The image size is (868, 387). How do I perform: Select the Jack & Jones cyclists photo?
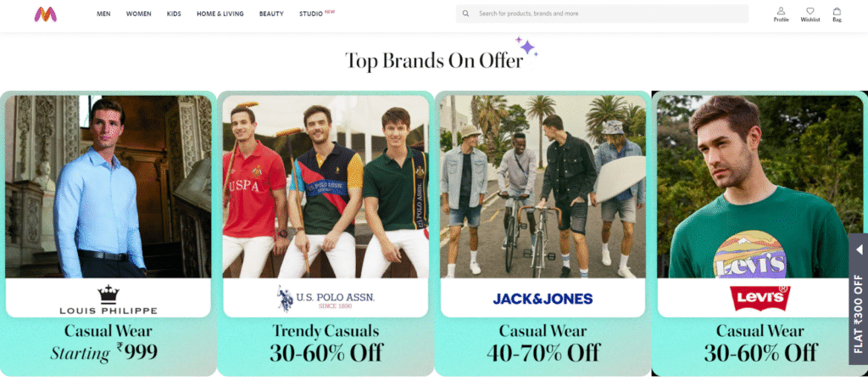pyautogui.click(x=542, y=187)
